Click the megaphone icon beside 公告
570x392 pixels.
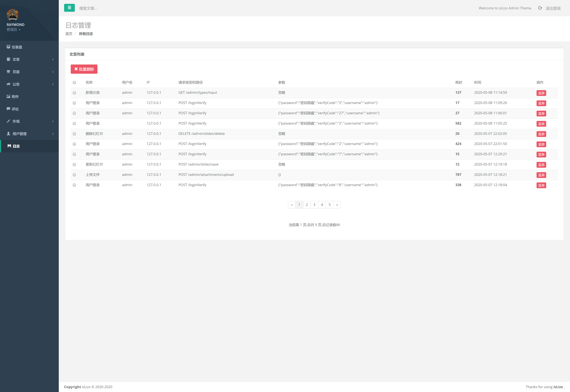(x=8, y=84)
